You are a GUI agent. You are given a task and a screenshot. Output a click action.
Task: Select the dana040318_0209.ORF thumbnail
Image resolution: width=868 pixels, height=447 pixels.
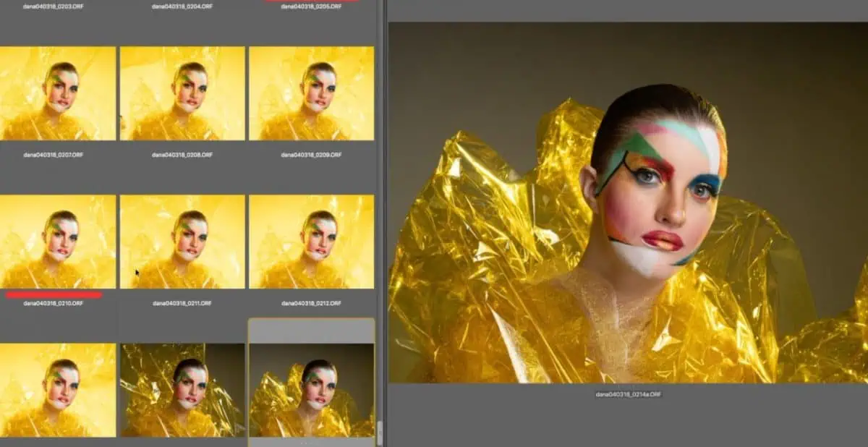point(312,93)
